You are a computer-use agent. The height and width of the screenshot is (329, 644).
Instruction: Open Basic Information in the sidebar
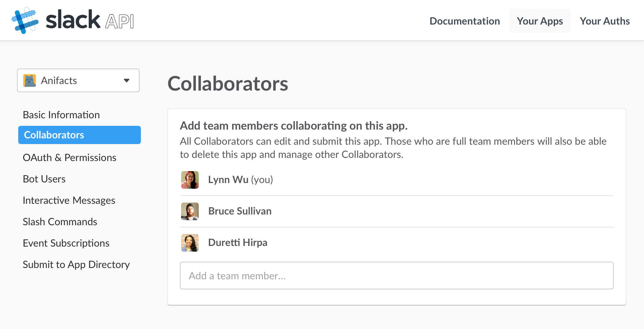pos(61,115)
